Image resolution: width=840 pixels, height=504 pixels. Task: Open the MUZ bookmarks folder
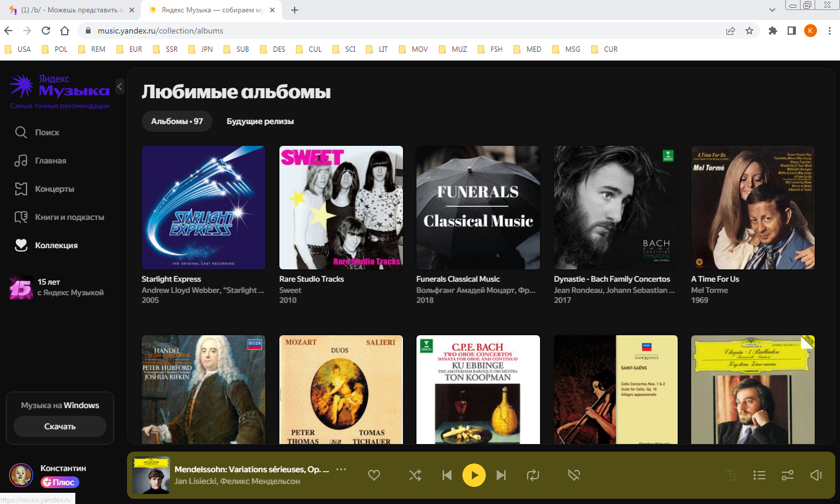(452, 49)
